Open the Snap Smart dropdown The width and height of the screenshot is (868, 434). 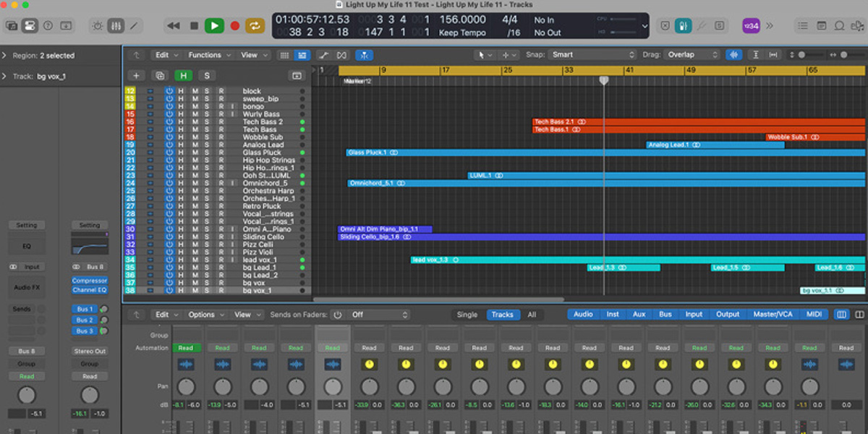(x=593, y=54)
